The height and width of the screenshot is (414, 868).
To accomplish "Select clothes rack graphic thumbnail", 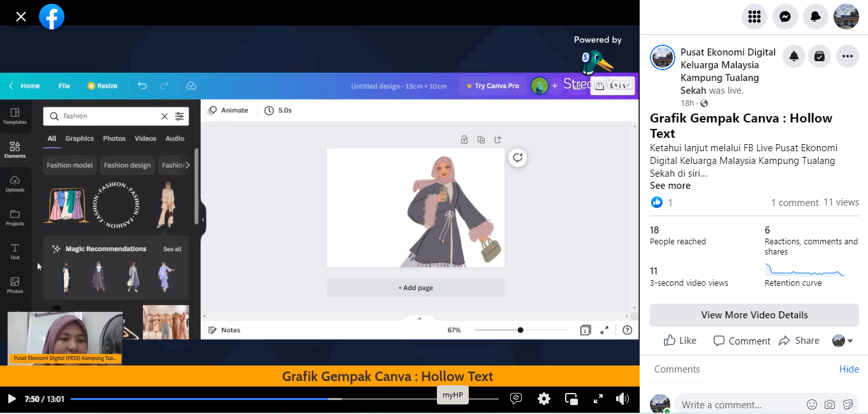I will [x=66, y=205].
